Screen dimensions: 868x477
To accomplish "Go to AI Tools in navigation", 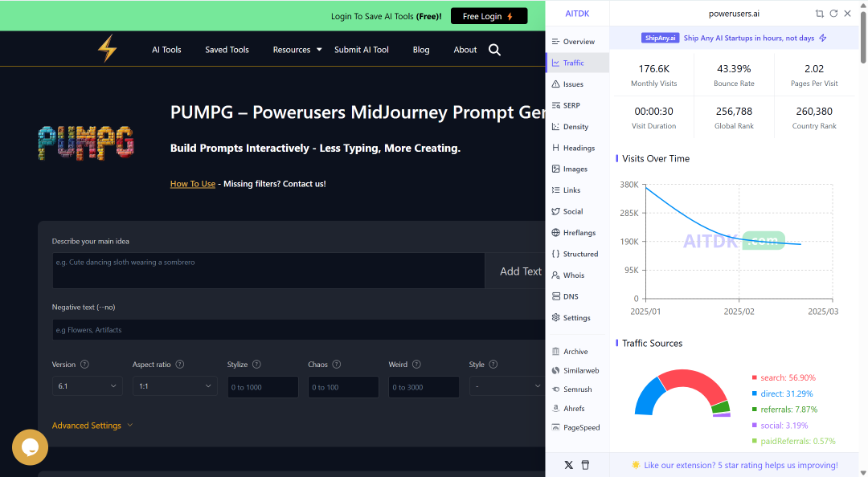I will coord(166,50).
